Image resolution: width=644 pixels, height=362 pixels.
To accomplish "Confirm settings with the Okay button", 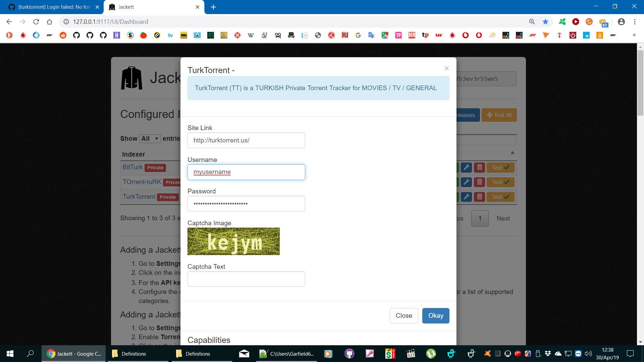I will point(435,315).
